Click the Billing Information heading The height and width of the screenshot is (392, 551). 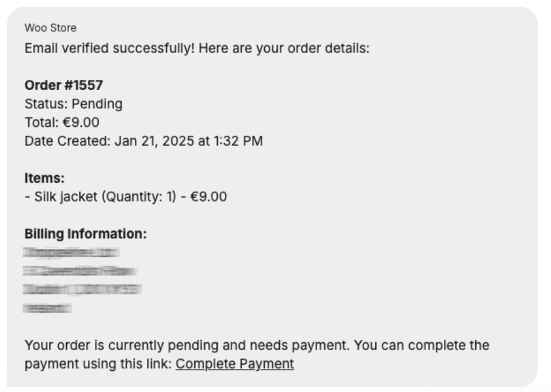click(x=86, y=234)
